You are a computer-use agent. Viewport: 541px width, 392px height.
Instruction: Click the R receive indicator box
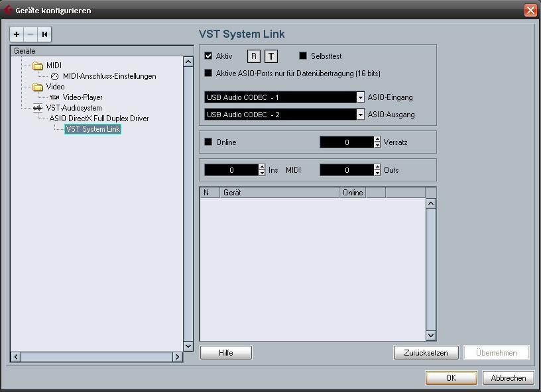pyautogui.click(x=253, y=56)
